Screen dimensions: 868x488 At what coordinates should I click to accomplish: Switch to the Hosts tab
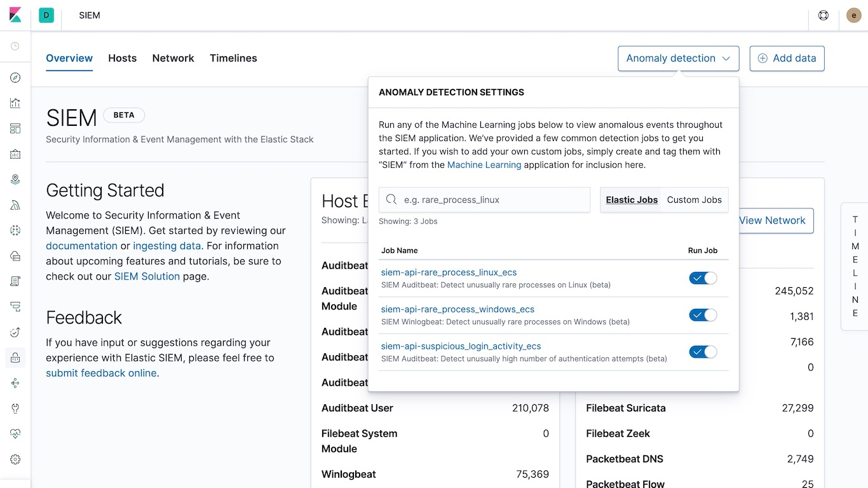122,58
